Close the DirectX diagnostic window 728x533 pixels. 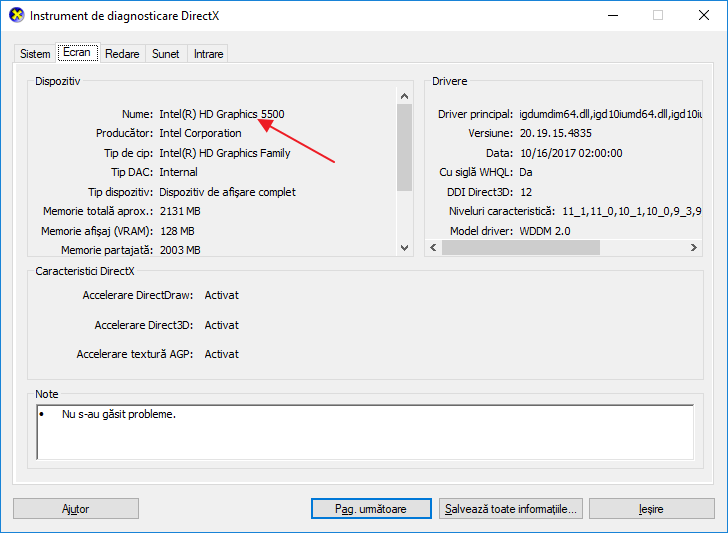pos(704,15)
